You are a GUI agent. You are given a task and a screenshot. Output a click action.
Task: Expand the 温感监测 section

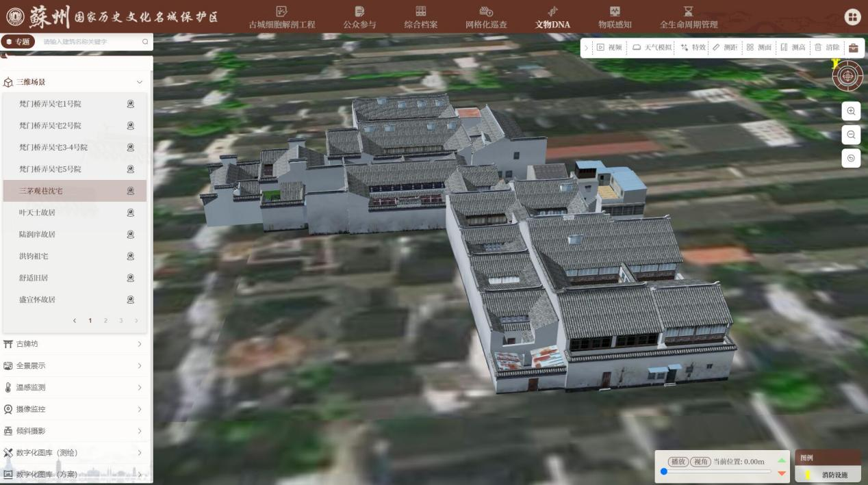(140, 388)
